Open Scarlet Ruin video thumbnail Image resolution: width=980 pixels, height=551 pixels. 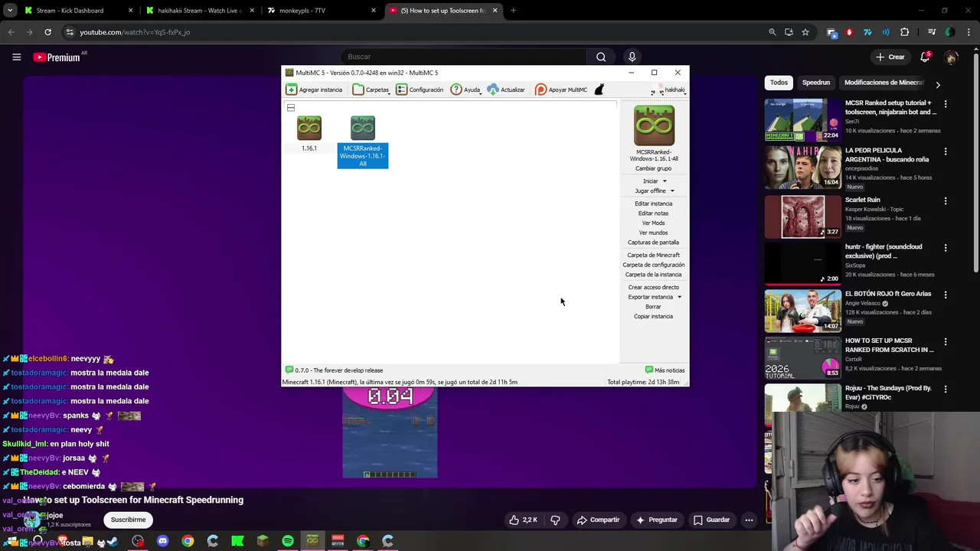click(x=802, y=217)
